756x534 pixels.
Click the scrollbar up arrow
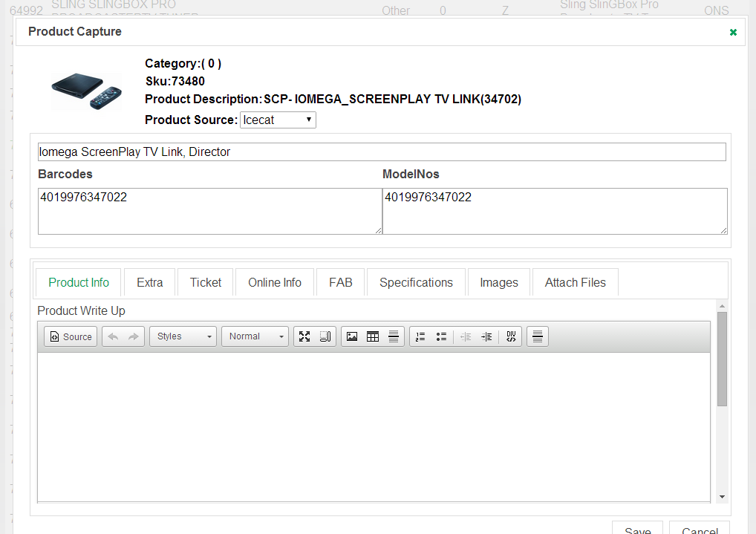pos(722,306)
